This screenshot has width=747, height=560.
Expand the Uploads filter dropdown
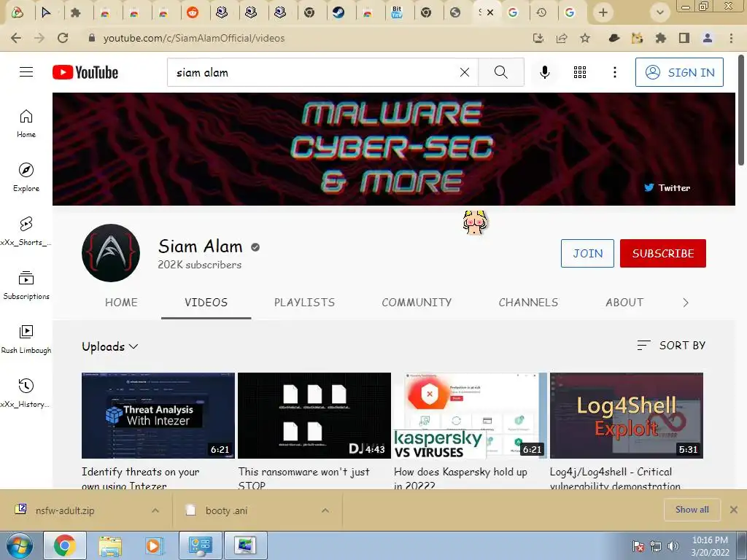click(x=110, y=346)
